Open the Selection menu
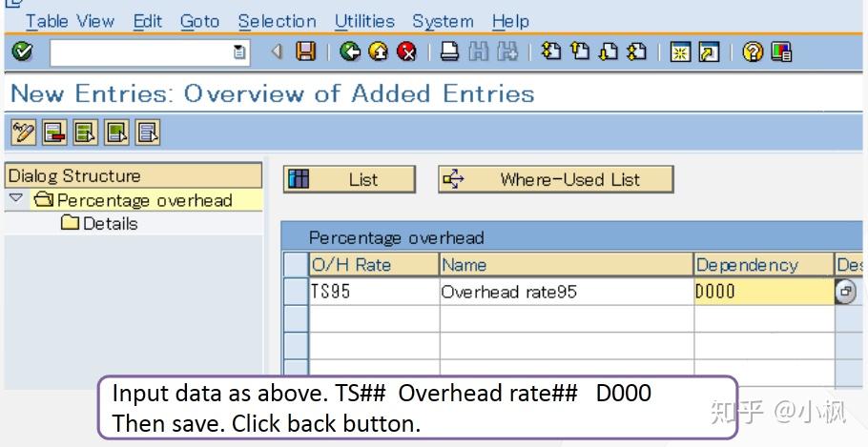 (278, 22)
